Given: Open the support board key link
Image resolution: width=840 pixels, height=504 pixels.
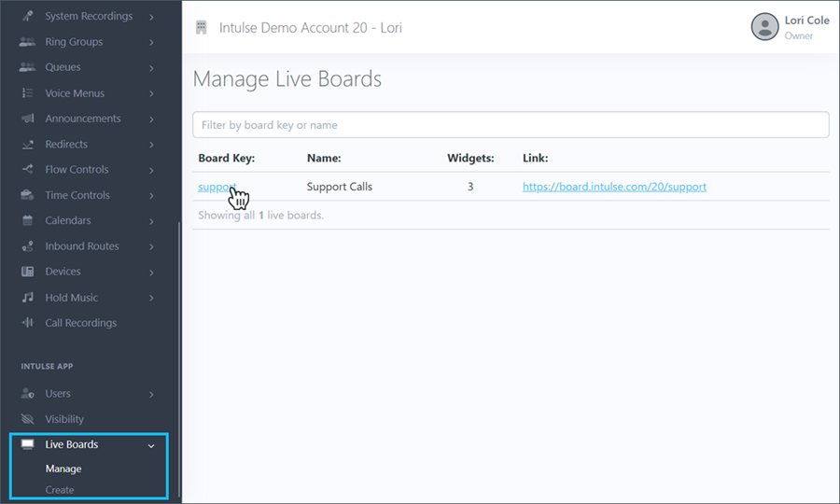Looking at the screenshot, I should pos(217,187).
